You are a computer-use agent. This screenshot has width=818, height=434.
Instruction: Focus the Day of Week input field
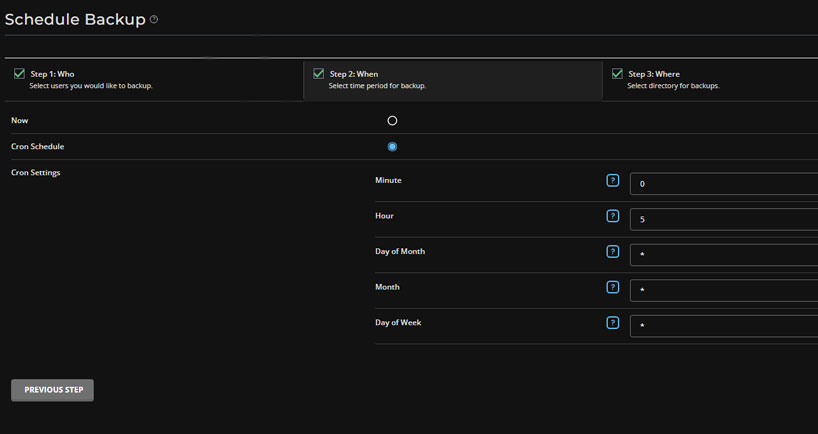(x=724, y=326)
